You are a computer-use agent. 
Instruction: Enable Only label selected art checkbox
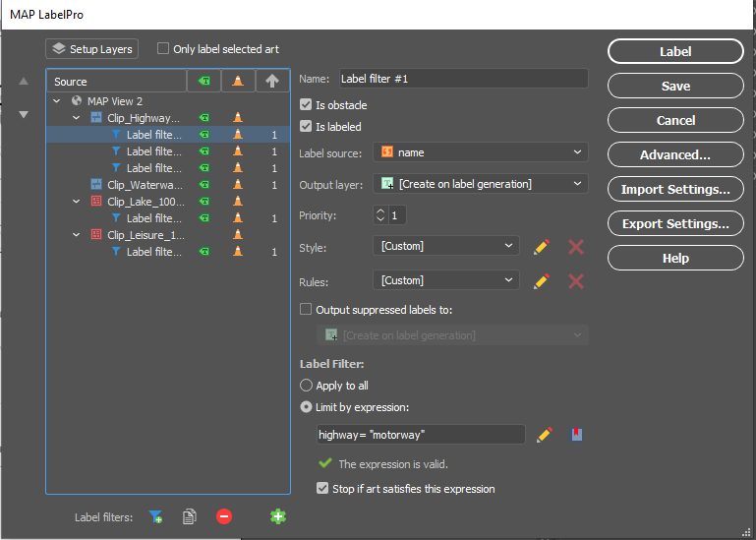tap(163, 49)
